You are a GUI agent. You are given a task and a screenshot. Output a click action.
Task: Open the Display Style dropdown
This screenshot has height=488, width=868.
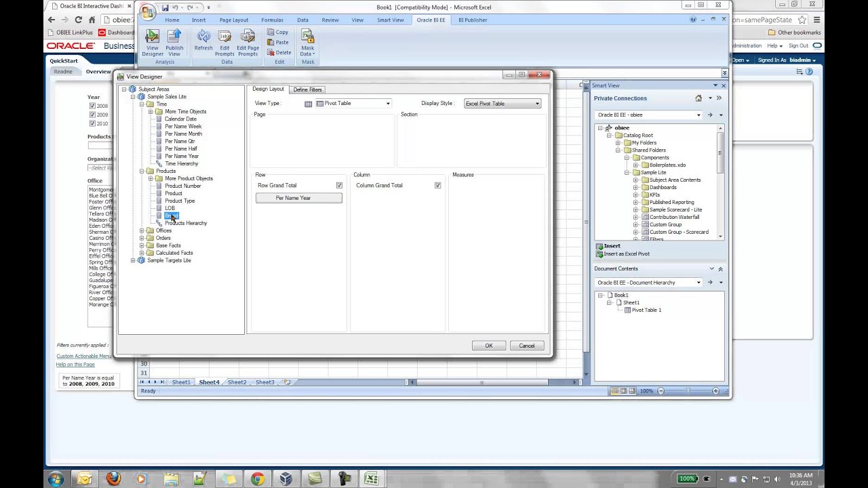[x=537, y=104]
